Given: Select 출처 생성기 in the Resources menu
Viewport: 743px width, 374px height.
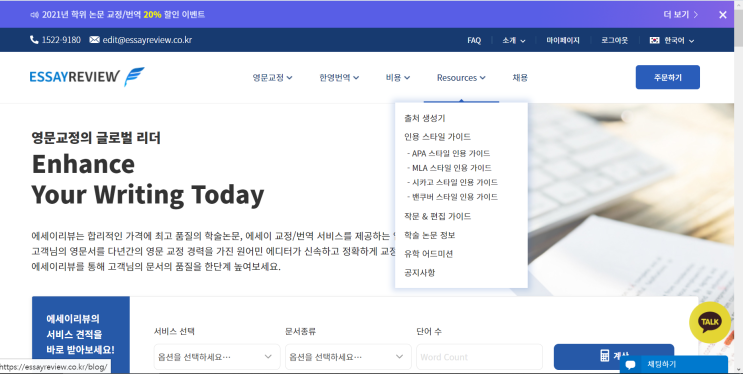Looking at the screenshot, I should [x=425, y=118].
